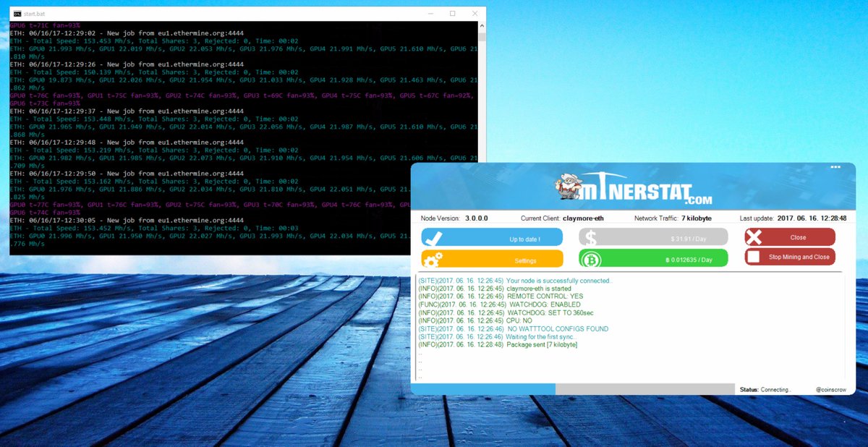
Task: Click the blue sync progress bar in minerstat
Action: coord(483,389)
